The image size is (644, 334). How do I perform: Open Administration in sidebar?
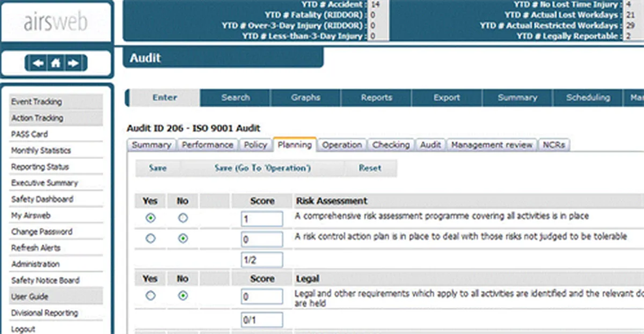pyautogui.click(x=56, y=264)
